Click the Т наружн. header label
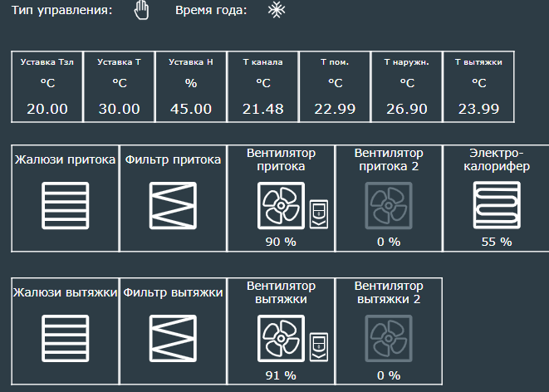The image size is (549, 392). point(407,62)
